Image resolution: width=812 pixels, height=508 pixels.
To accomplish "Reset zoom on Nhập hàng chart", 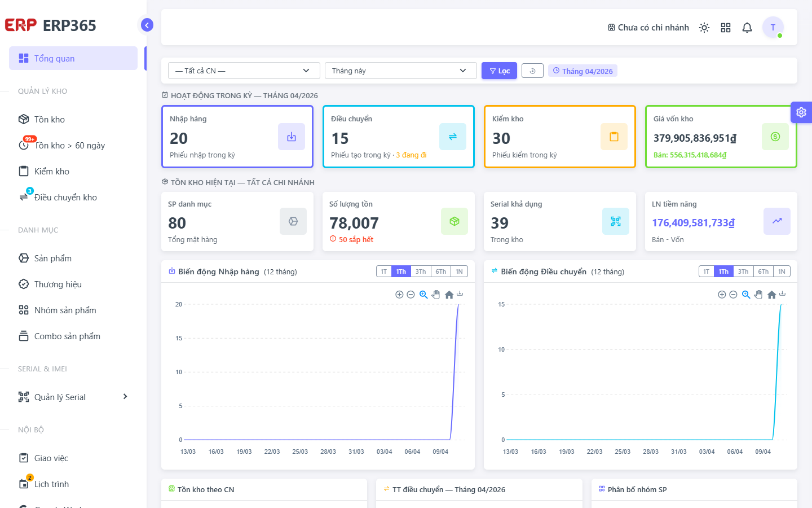I will tap(449, 295).
